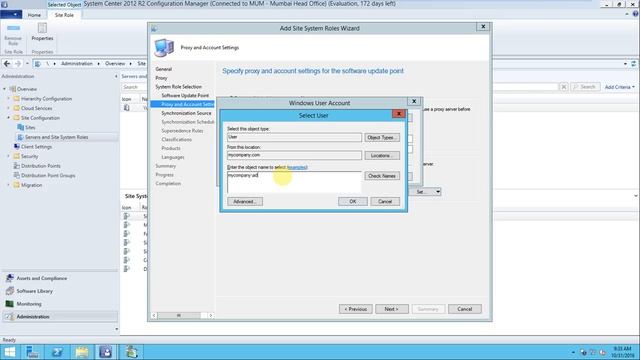Click the Windows Start button

point(10,352)
